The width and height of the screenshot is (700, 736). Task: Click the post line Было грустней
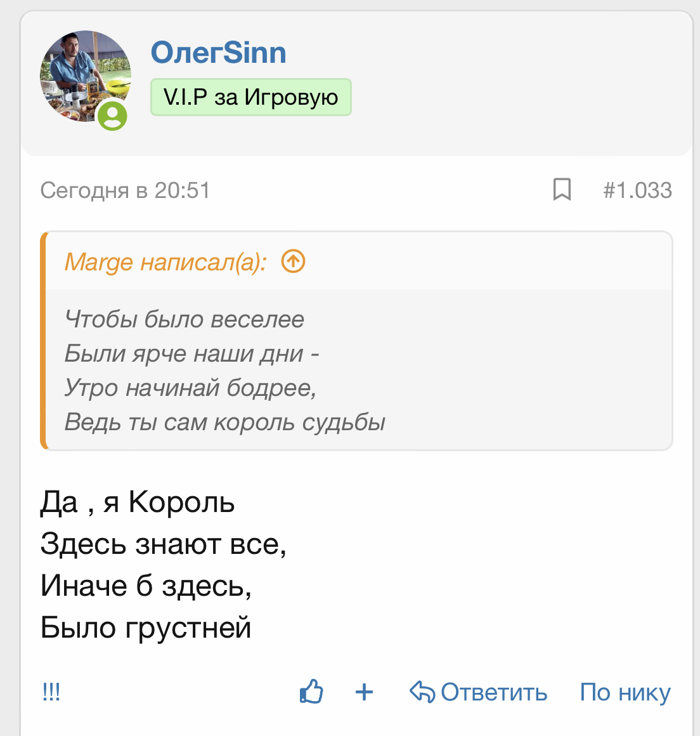[x=146, y=628]
